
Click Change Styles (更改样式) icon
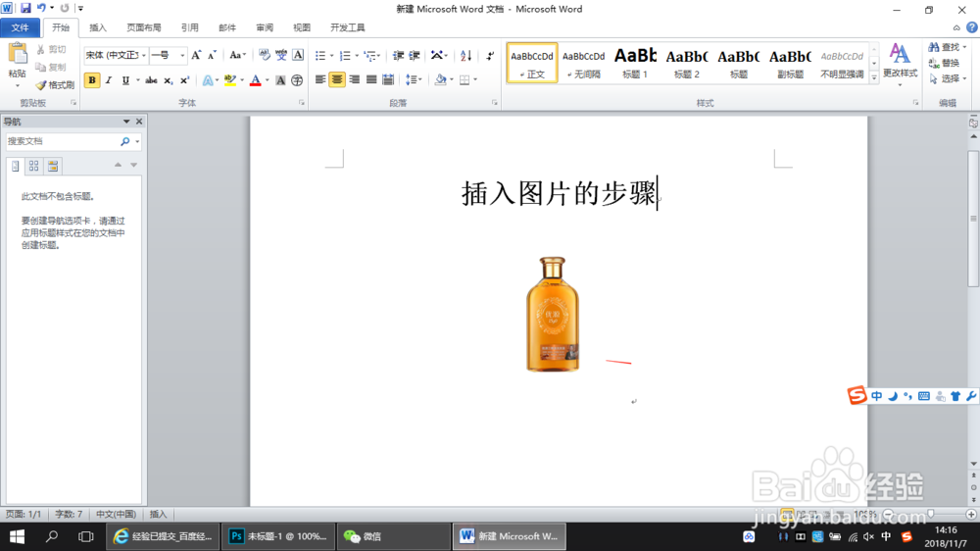point(900,61)
